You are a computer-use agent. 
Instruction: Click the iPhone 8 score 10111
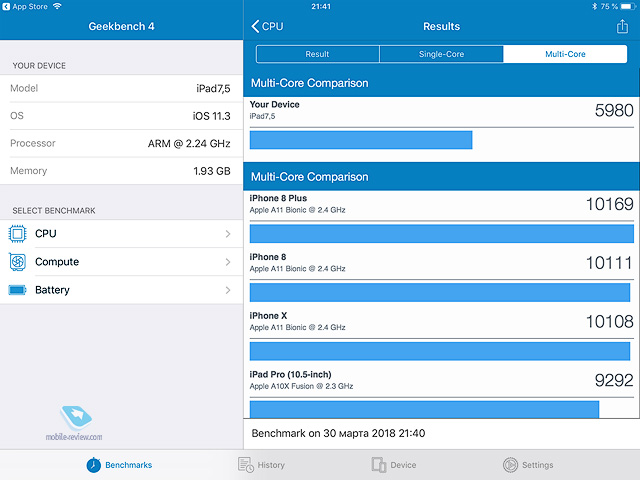click(609, 263)
